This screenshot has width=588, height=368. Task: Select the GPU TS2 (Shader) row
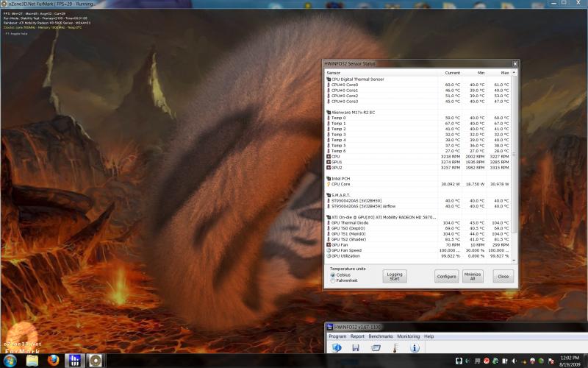pyautogui.click(x=417, y=239)
